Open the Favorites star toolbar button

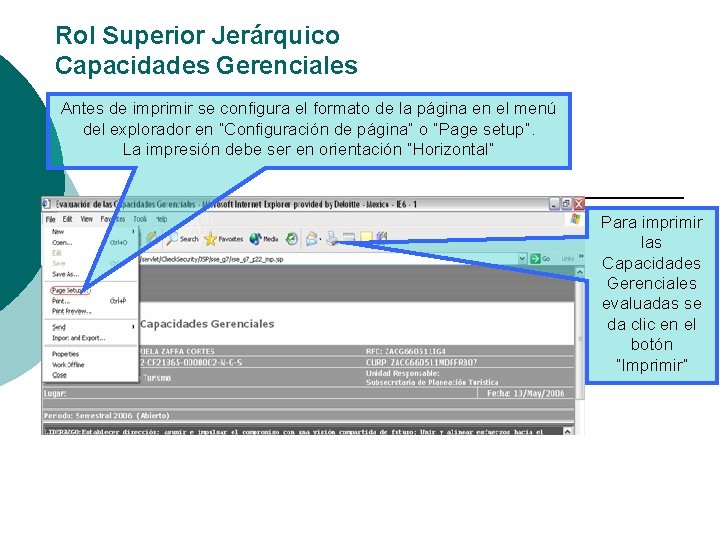[x=224, y=239]
